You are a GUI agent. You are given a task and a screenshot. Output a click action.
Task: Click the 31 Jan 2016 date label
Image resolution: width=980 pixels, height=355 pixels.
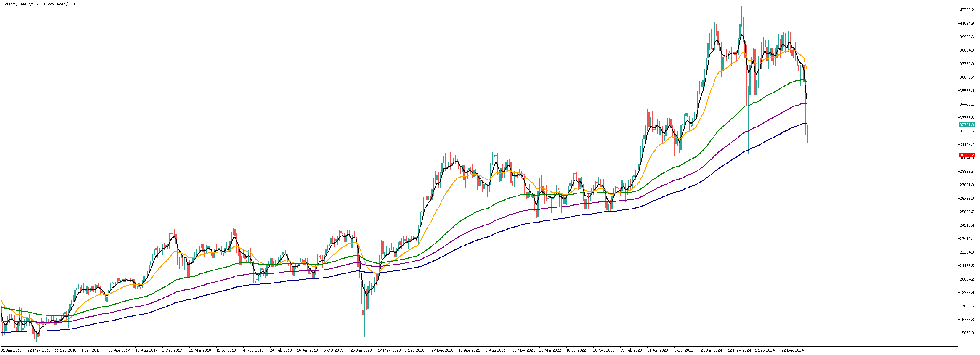click(x=11, y=350)
